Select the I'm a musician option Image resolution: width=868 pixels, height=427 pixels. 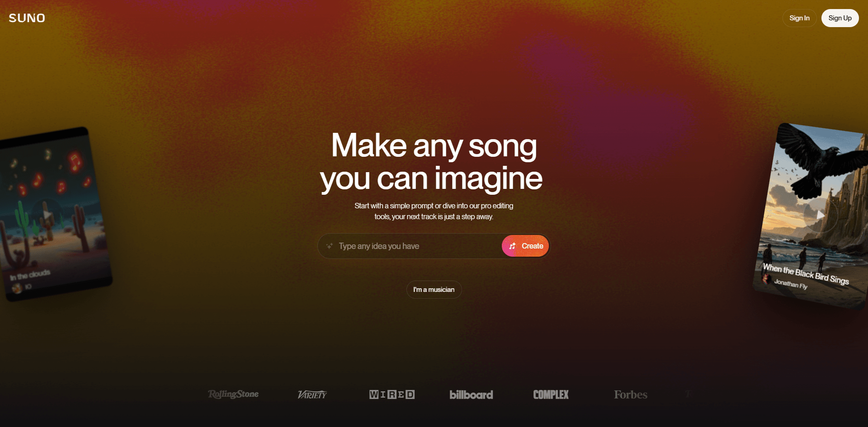point(434,290)
